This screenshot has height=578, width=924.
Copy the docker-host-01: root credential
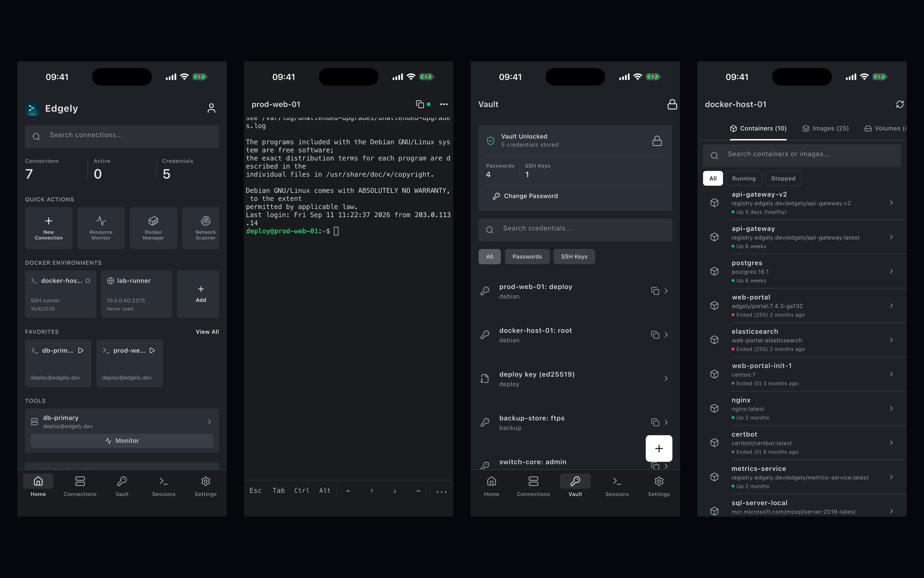pos(655,335)
